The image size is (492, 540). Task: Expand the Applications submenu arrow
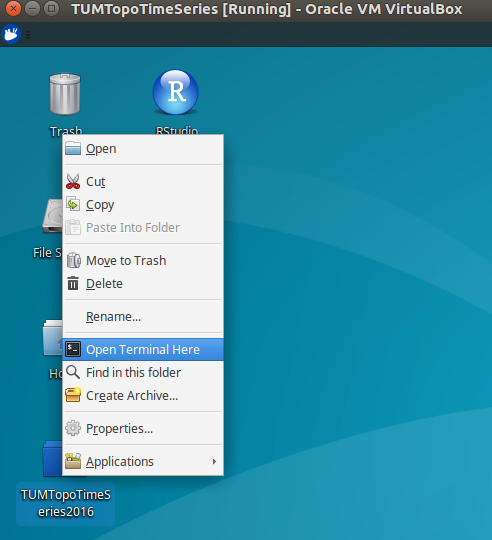tap(214, 461)
